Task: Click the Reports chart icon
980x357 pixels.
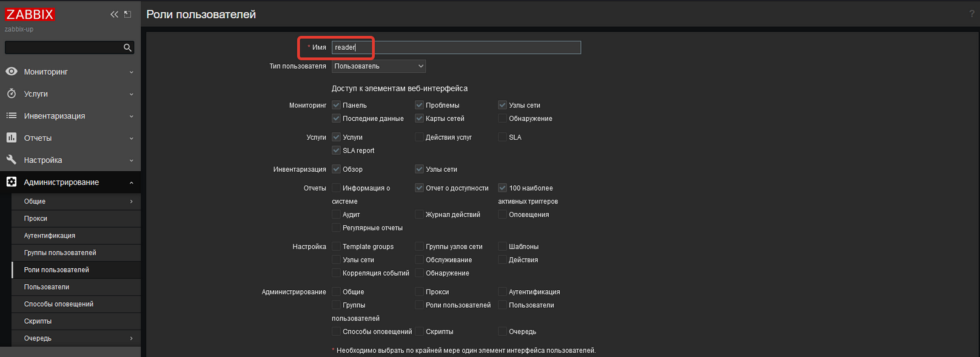Action: click(11, 138)
